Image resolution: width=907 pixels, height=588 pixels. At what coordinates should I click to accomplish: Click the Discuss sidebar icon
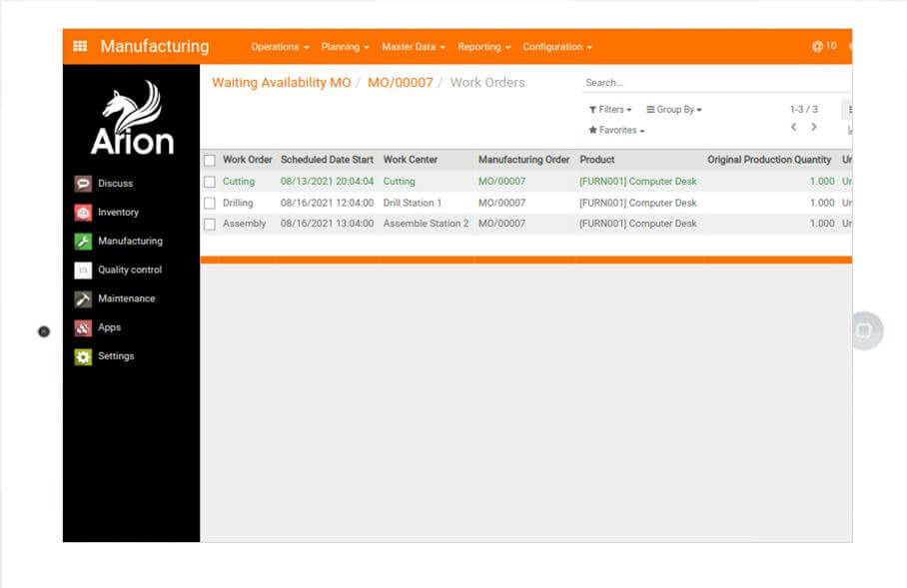(x=83, y=184)
